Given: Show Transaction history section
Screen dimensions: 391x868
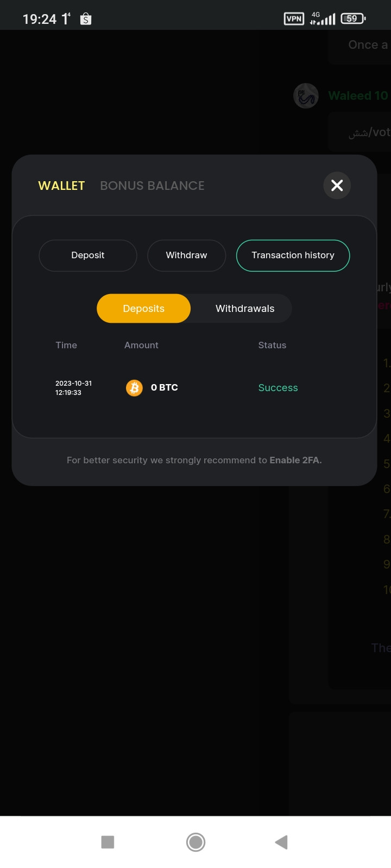Looking at the screenshot, I should pyautogui.click(x=293, y=256).
